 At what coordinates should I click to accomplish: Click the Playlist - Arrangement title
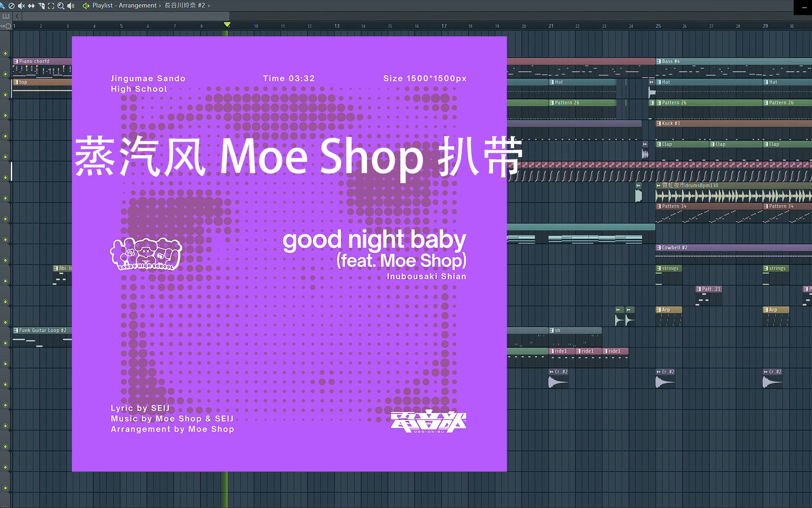pyautogui.click(x=124, y=6)
